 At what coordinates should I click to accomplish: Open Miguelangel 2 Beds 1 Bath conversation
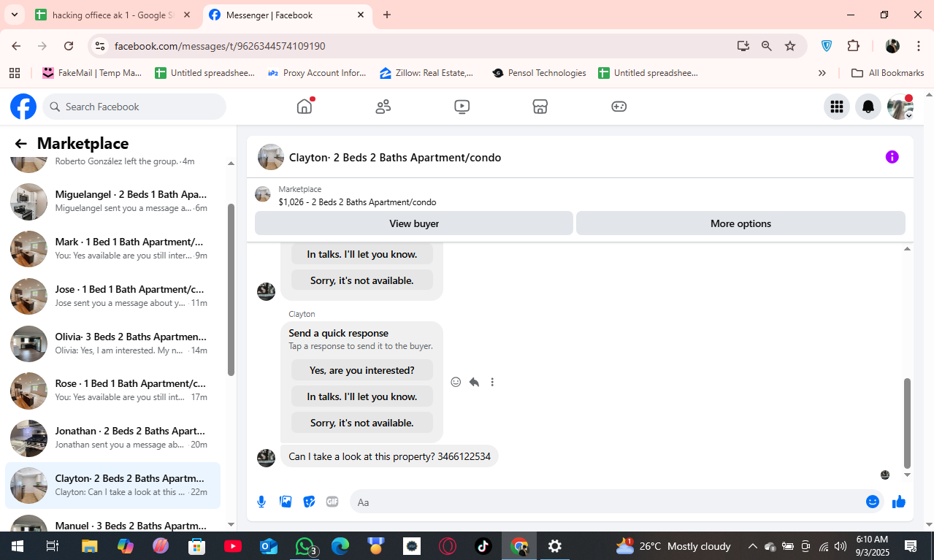pyautogui.click(x=113, y=202)
